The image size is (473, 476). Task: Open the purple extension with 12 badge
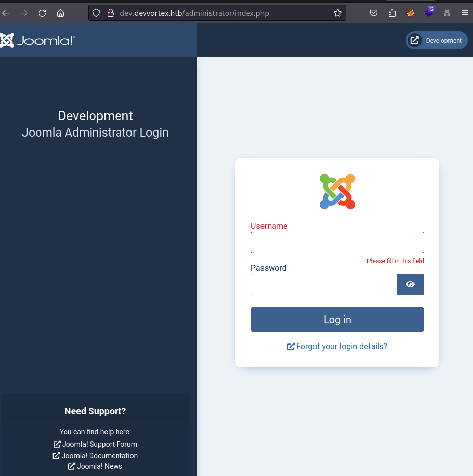pyautogui.click(x=429, y=12)
